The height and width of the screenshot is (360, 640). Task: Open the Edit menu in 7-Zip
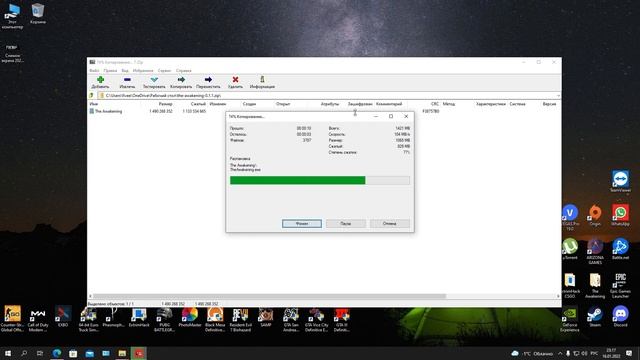click(110, 71)
